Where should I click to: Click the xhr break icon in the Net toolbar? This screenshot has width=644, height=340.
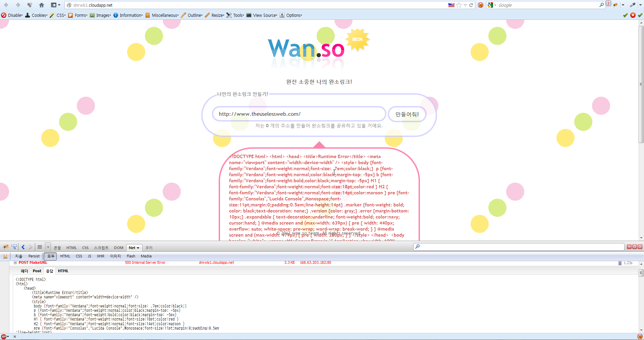coord(5,256)
